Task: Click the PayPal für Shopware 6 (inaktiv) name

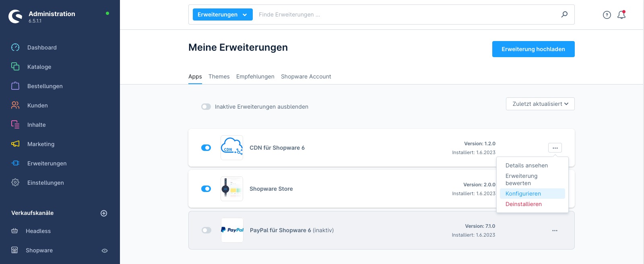Action: [292, 230]
